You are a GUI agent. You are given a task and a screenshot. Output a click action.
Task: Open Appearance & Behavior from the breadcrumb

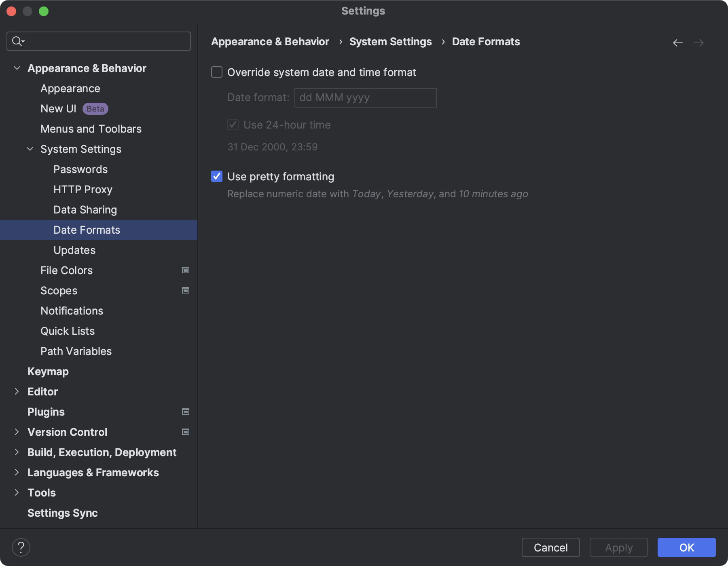click(x=270, y=41)
